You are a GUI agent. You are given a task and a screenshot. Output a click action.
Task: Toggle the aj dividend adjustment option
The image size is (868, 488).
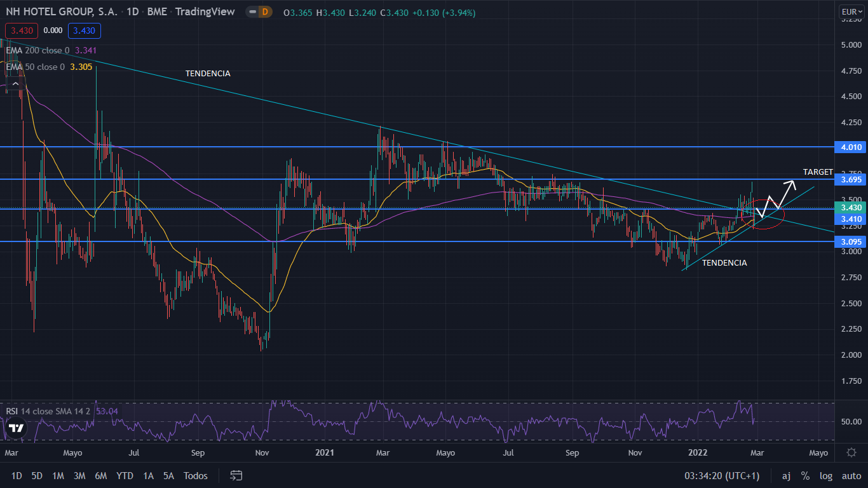pos(786,475)
